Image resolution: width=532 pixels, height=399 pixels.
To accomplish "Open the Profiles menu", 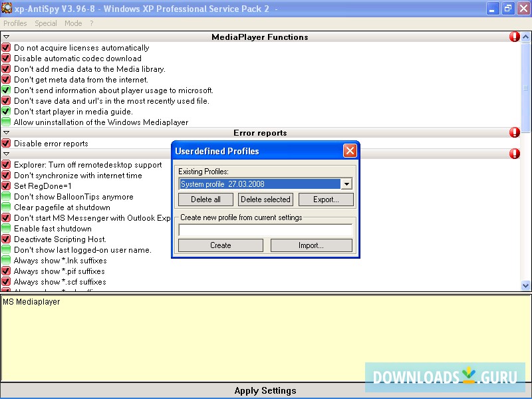I will coord(15,23).
